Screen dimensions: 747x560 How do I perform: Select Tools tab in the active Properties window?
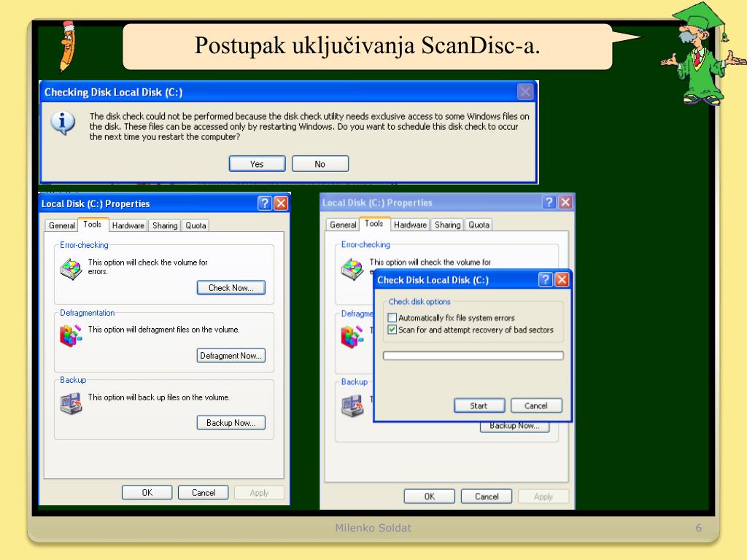(x=93, y=225)
